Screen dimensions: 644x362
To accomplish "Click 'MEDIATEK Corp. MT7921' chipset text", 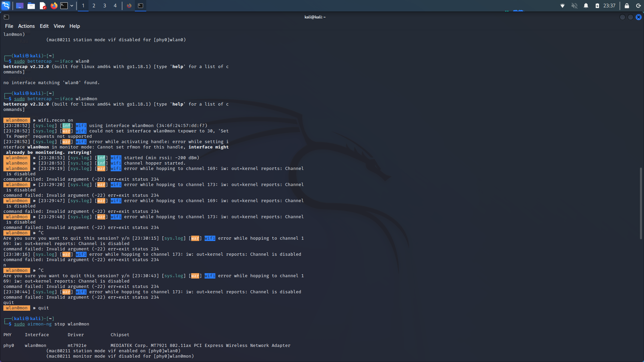I will click(139, 346).
